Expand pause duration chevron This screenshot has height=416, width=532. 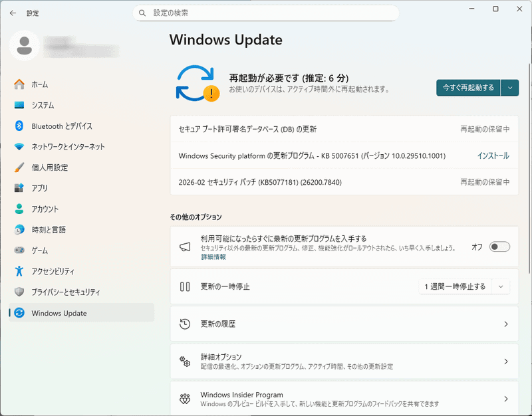point(501,287)
